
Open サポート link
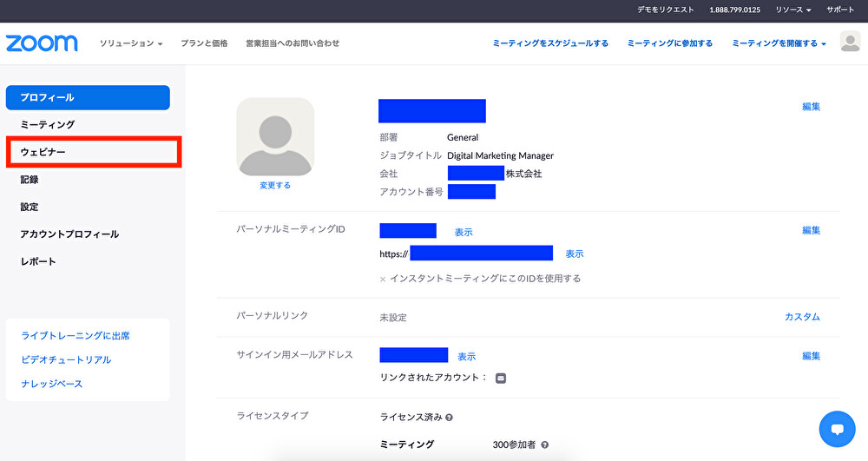coord(840,10)
